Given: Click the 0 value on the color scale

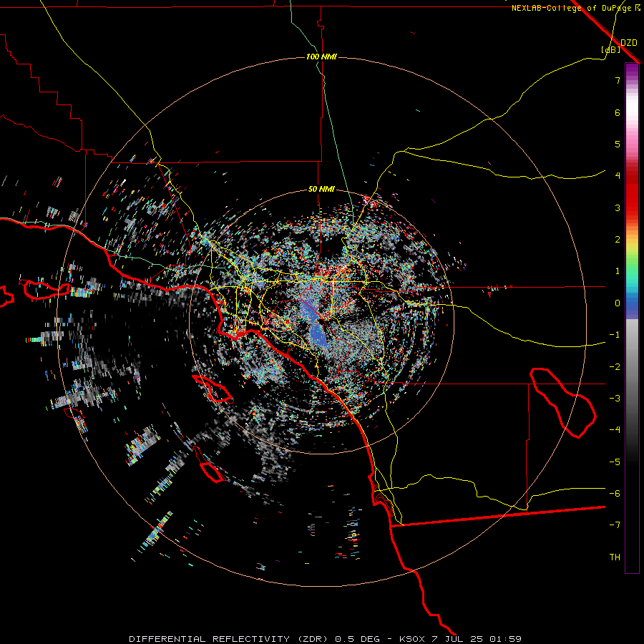Looking at the screenshot, I should tap(618, 303).
